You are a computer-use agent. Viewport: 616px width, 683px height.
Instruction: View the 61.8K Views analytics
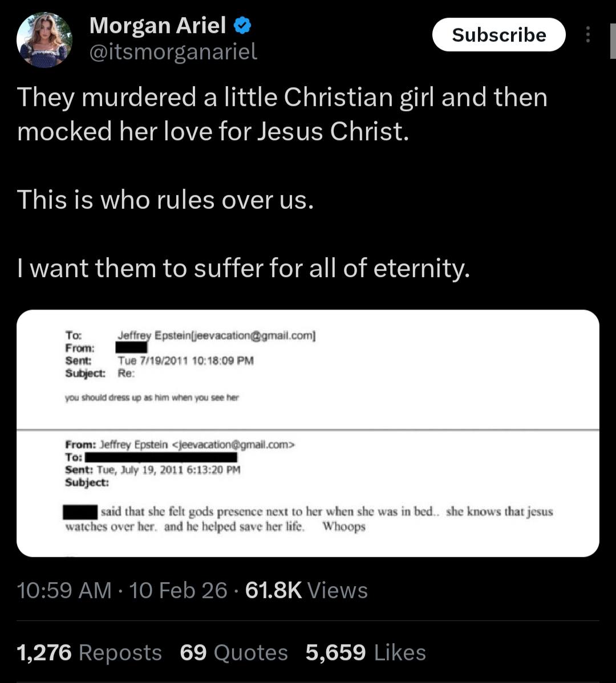306,590
